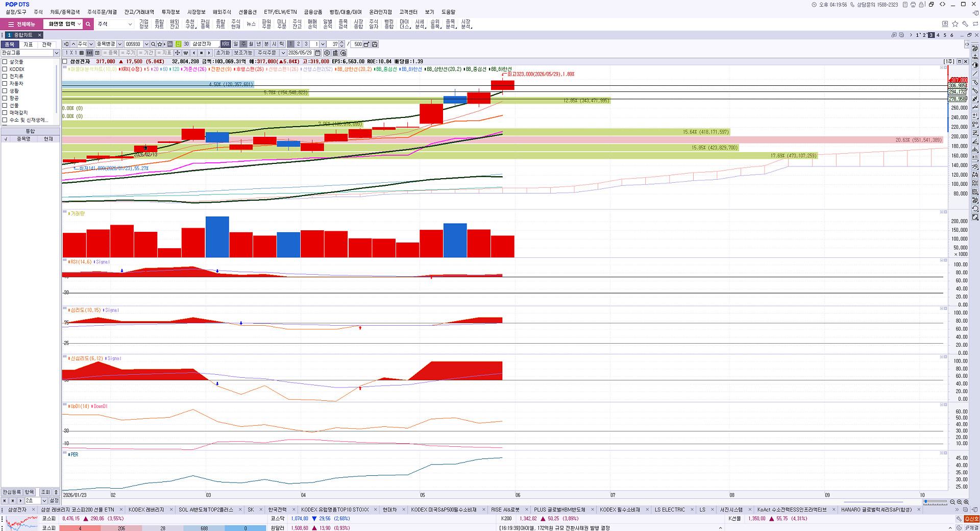Click the printer icon in title bar

pos(913,5)
